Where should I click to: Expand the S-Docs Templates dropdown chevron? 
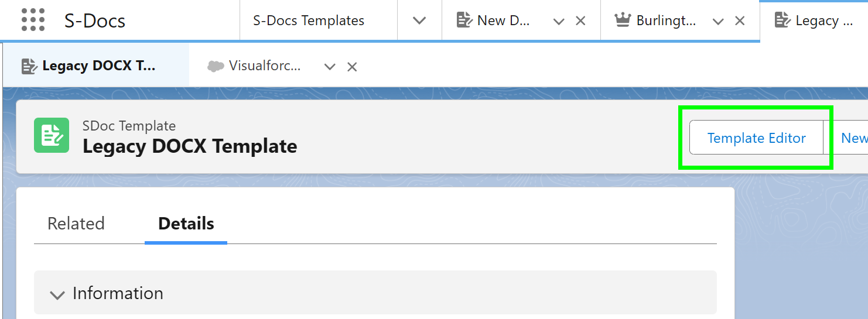tap(419, 20)
